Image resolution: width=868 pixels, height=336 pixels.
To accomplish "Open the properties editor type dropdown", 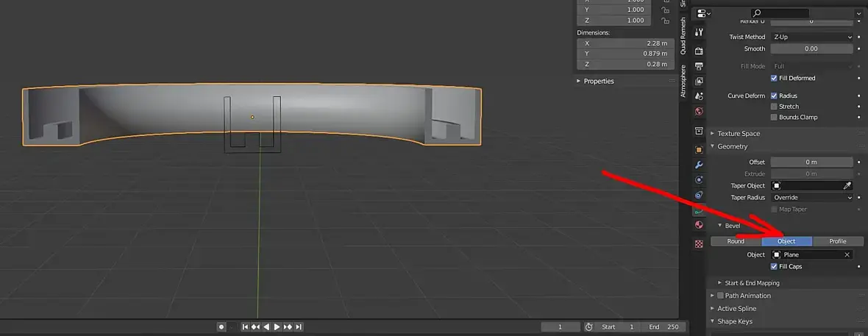I will 704,13.
